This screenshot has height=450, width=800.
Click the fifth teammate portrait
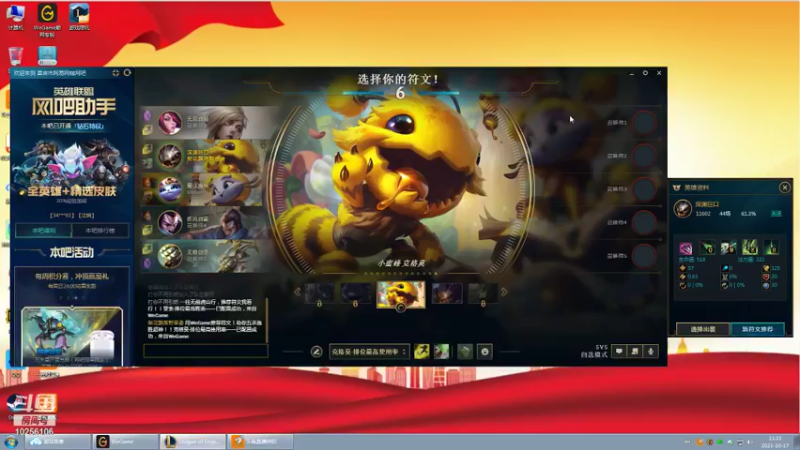pos(169,256)
